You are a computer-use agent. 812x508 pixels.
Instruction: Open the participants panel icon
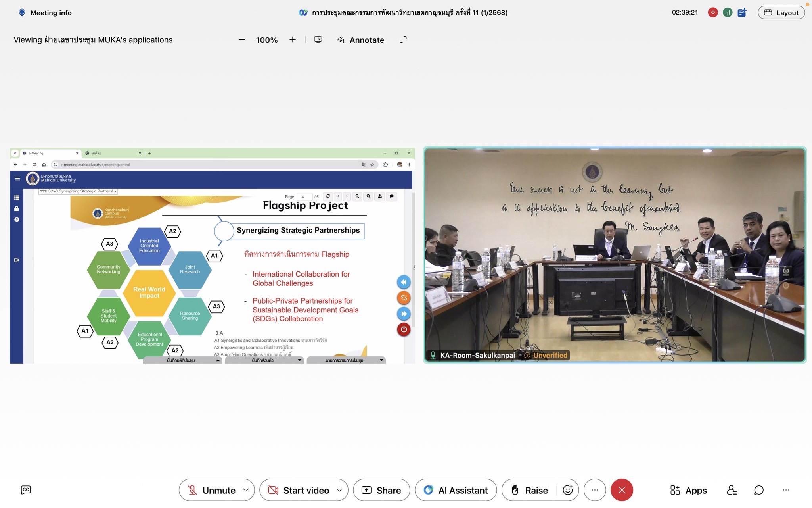coord(732,490)
